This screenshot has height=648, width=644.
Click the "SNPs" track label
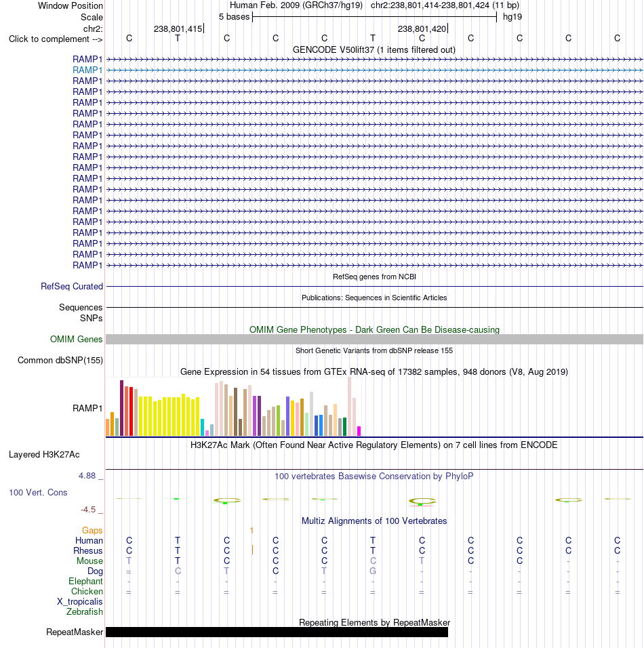(x=92, y=318)
